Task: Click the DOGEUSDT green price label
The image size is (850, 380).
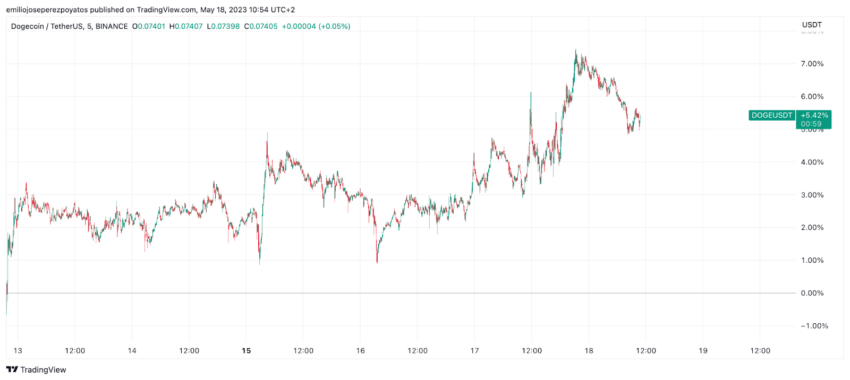Action: [x=772, y=115]
